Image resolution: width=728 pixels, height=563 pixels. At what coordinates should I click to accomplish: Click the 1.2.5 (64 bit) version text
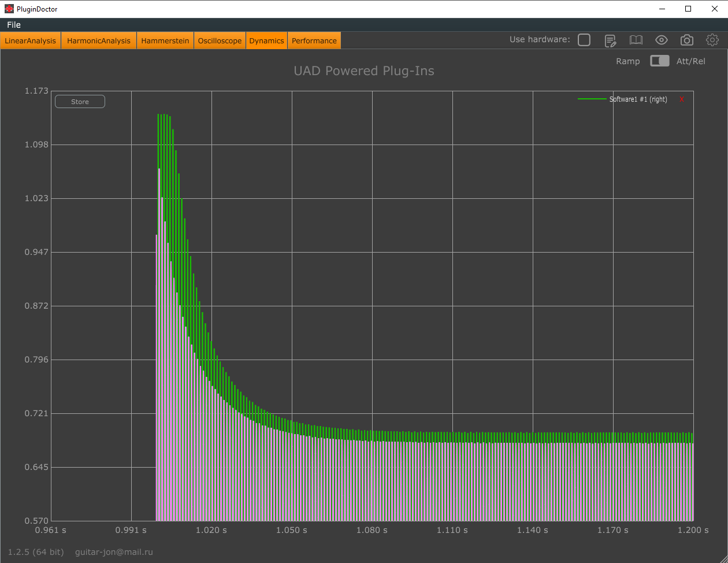(x=36, y=552)
